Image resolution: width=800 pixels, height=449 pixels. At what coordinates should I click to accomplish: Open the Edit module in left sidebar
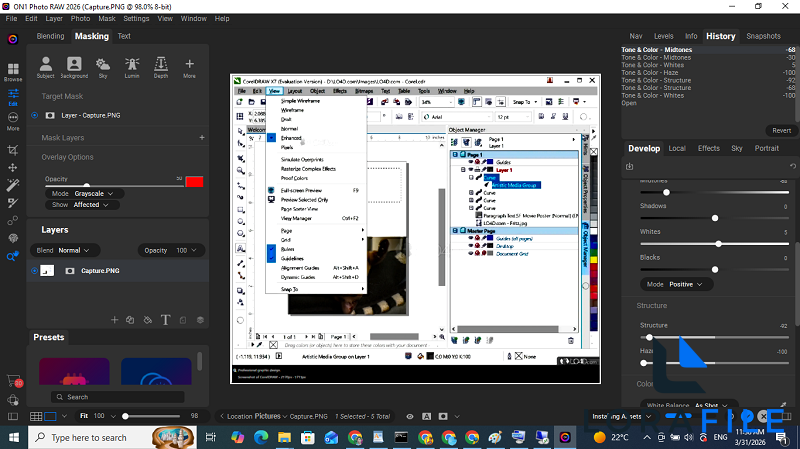[x=13, y=97]
